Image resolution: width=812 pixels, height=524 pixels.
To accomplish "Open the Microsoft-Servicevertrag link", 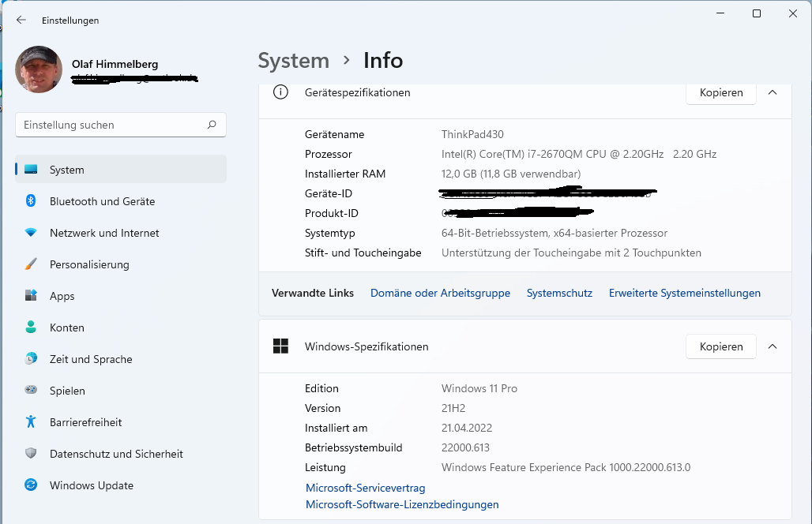I will pos(365,488).
